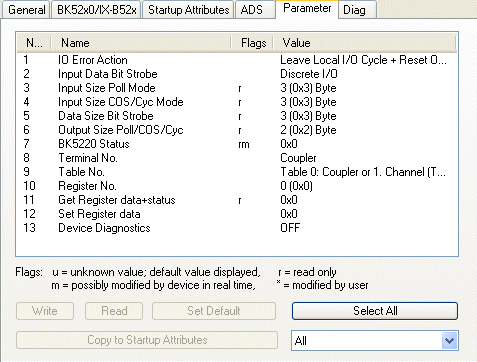
Task: Click the 2 (0x2) Byte value
Action: tap(308, 130)
